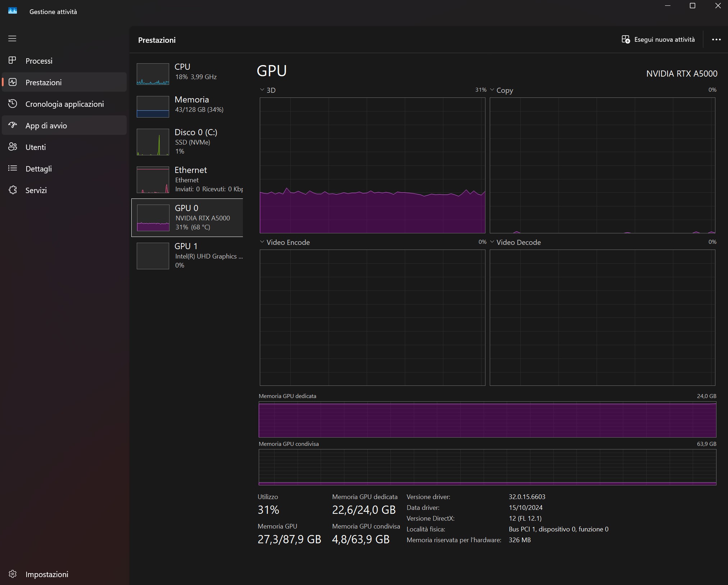Click the Memoria GPU dedicata usage graph
Viewport: 728px width, 585px height.
click(x=487, y=419)
